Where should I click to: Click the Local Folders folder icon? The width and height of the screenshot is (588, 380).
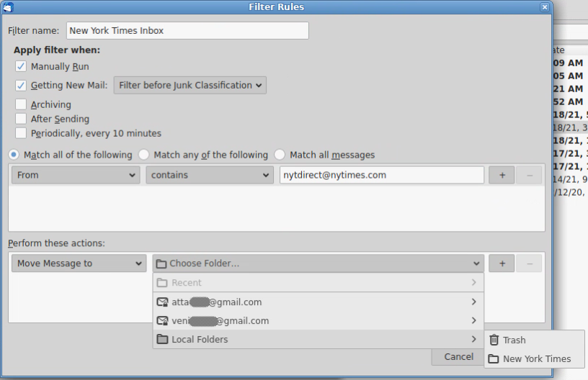162,339
